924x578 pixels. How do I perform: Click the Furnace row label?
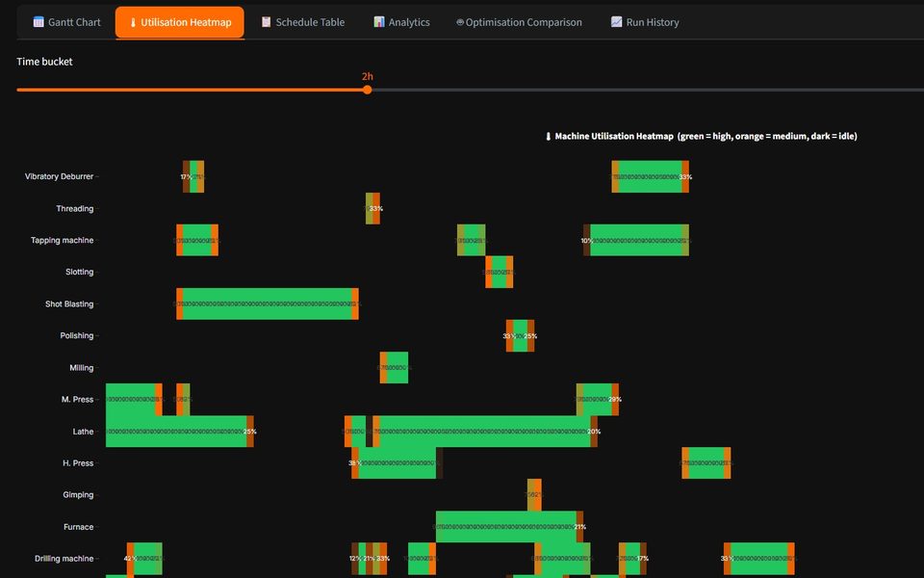[x=78, y=527]
